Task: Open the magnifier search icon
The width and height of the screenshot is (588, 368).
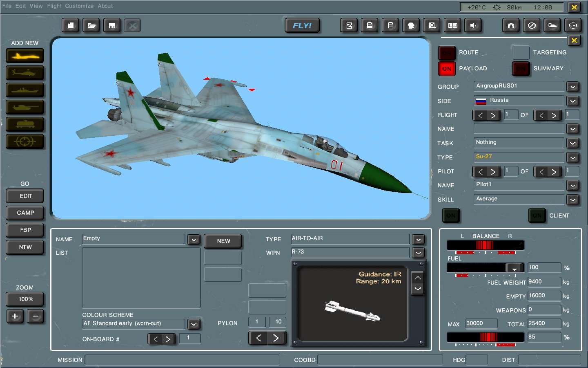Action: pyautogui.click(x=432, y=25)
